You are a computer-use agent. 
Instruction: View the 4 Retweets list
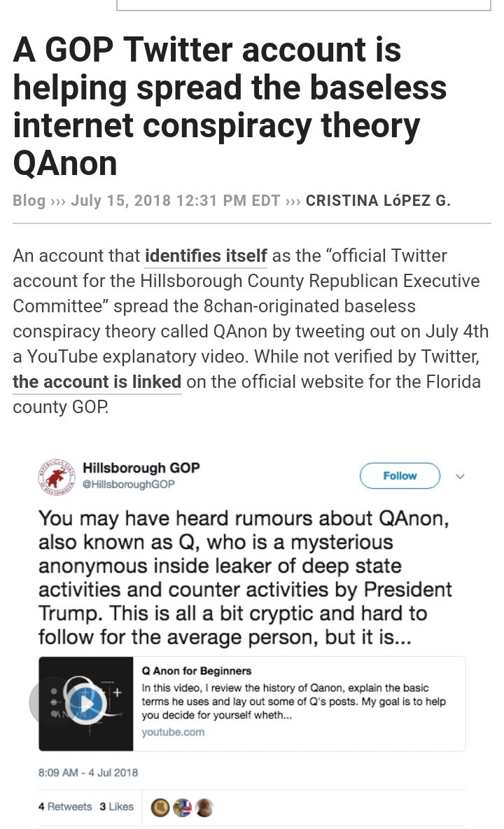[65, 807]
